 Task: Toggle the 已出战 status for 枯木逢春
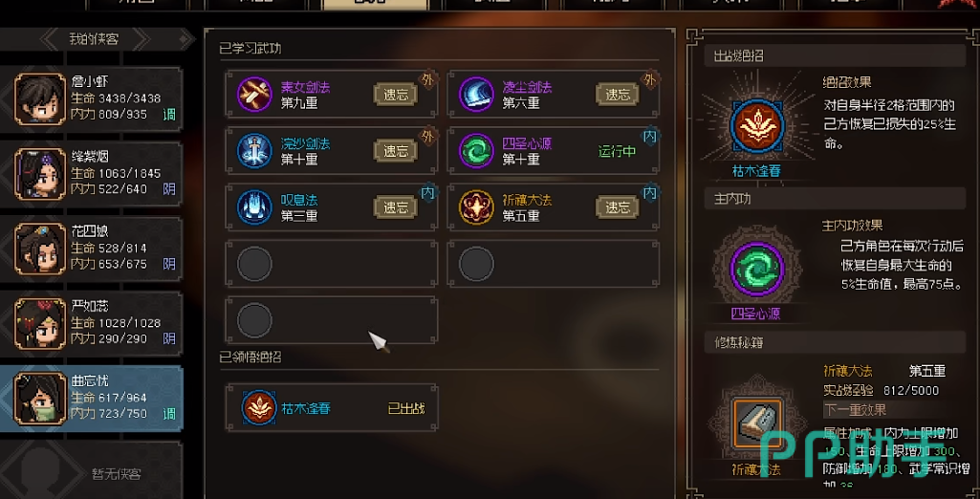tap(406, 408)
